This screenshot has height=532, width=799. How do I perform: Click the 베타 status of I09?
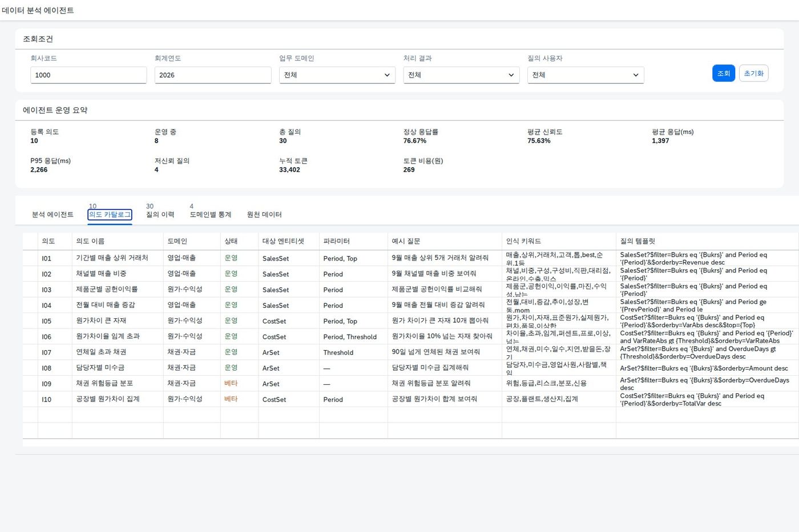click(231, 383)
